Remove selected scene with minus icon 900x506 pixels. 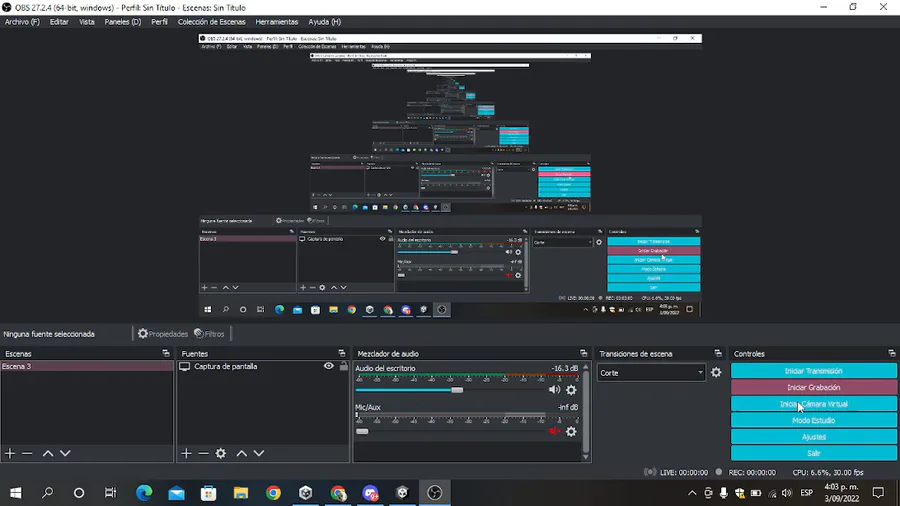coord(27,453)
